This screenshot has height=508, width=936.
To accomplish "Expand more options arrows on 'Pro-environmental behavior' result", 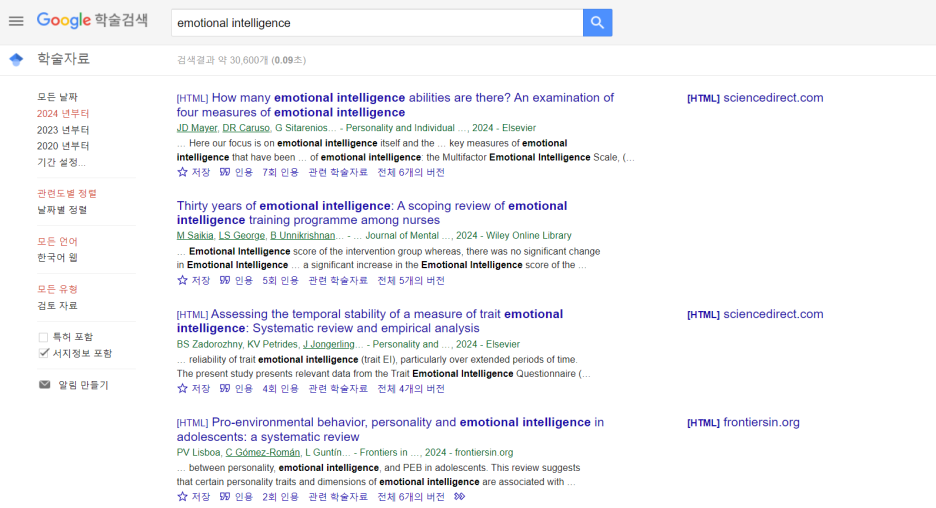I will pyautogui.click(x=459, y=497).
